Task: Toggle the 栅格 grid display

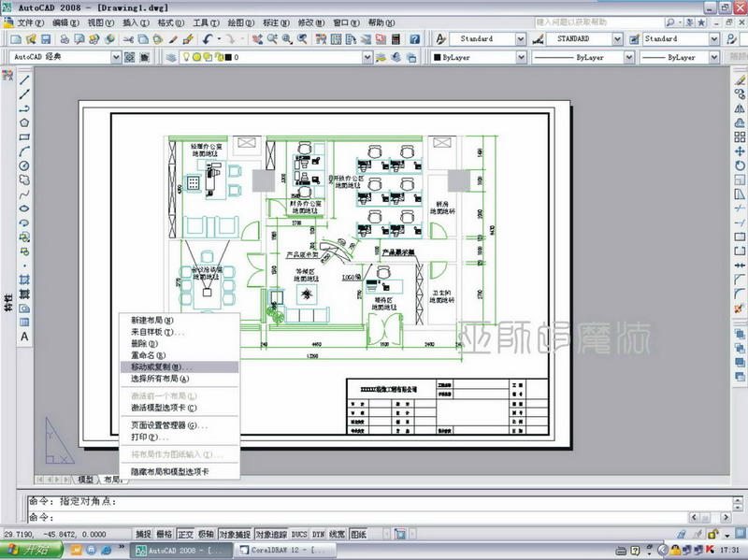Action: click(165, 534)
